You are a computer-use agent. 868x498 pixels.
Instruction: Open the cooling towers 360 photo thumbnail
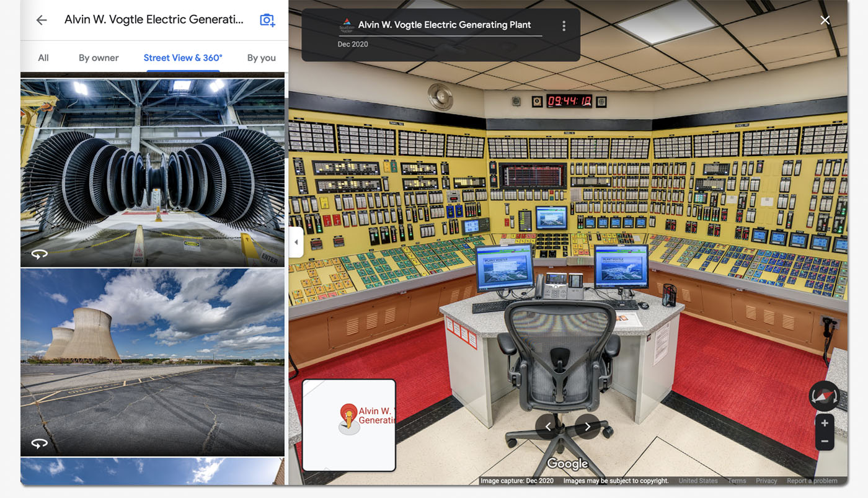[x=153, y=362]
